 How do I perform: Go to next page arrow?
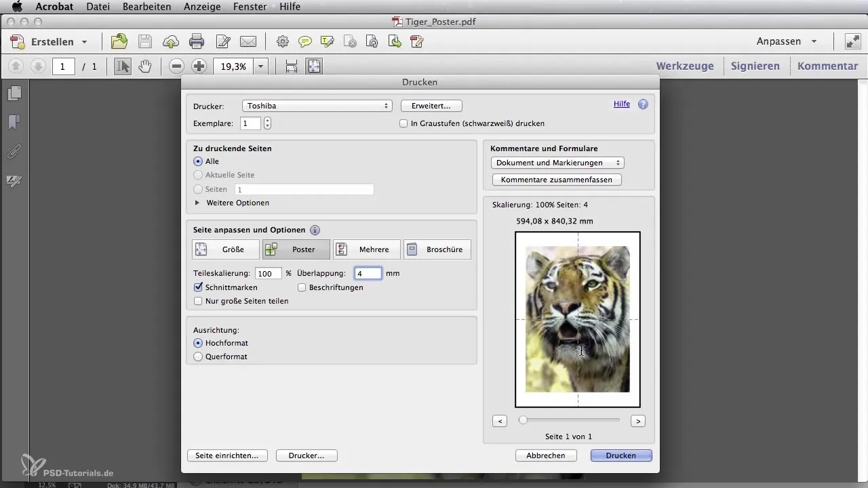(x=38, y=66)
